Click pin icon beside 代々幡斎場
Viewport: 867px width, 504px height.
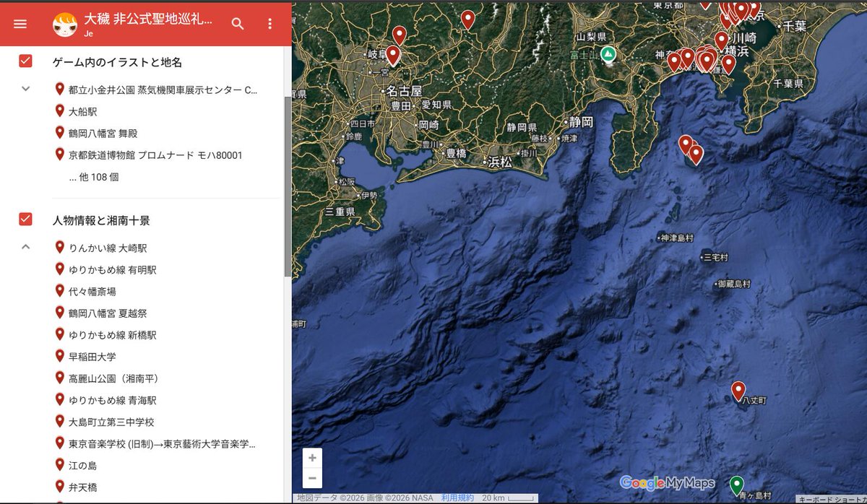[x=60, y=290]
